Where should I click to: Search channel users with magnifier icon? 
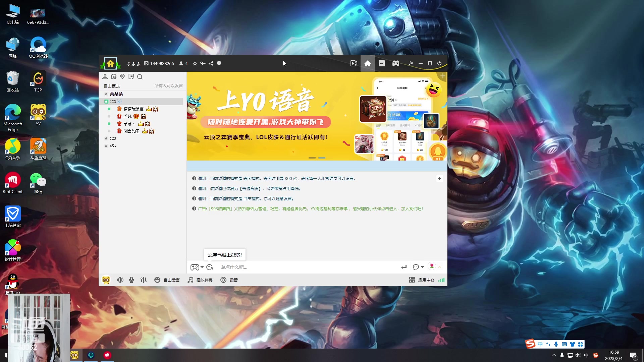140,77
